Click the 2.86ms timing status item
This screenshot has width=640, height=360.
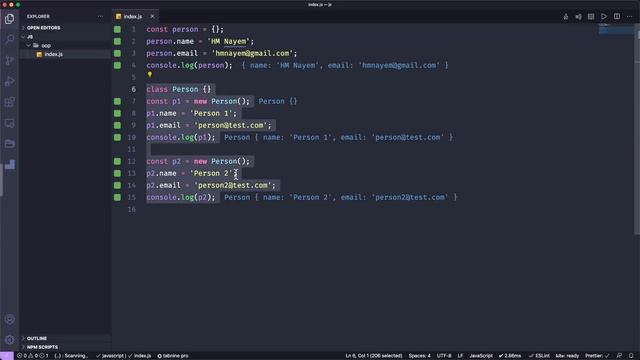click(x=510, y=356)
